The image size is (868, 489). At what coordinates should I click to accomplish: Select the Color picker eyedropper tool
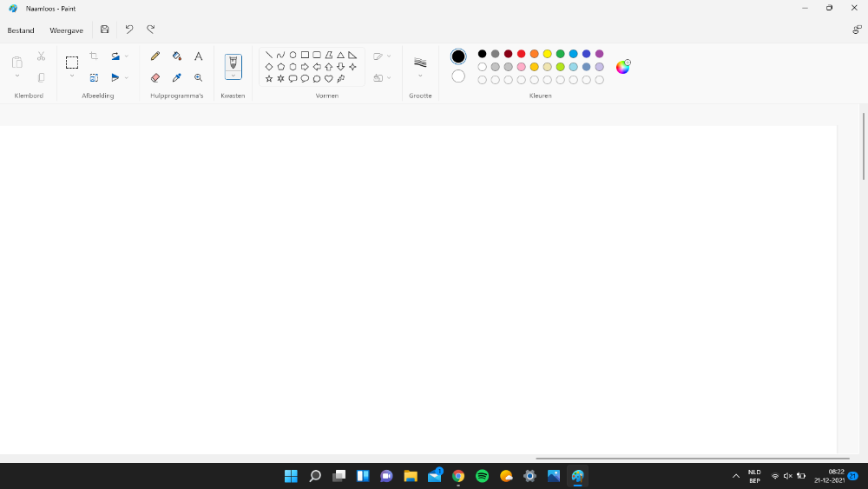(177, 77)
